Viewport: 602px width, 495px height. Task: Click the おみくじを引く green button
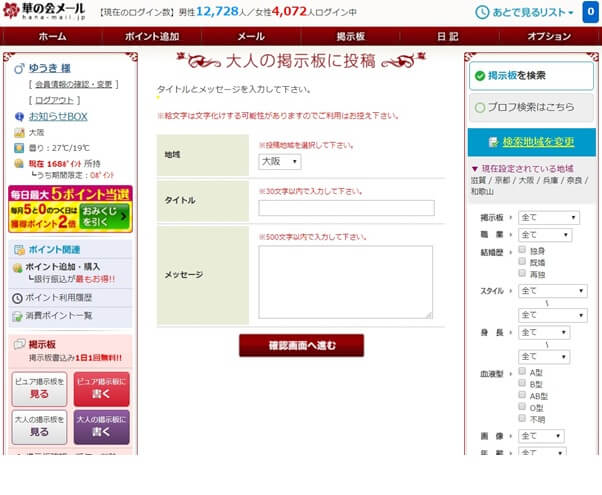(x=104, y=217)
